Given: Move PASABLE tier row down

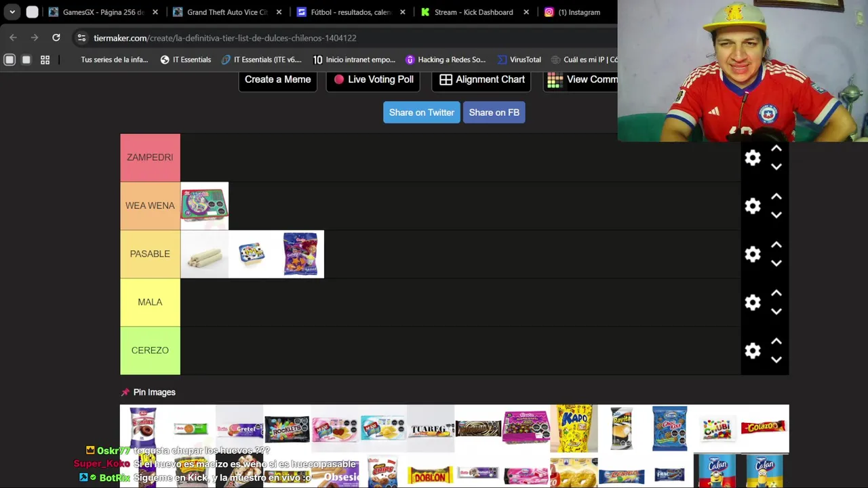Looking at the screenshot, I should (776, 263).
